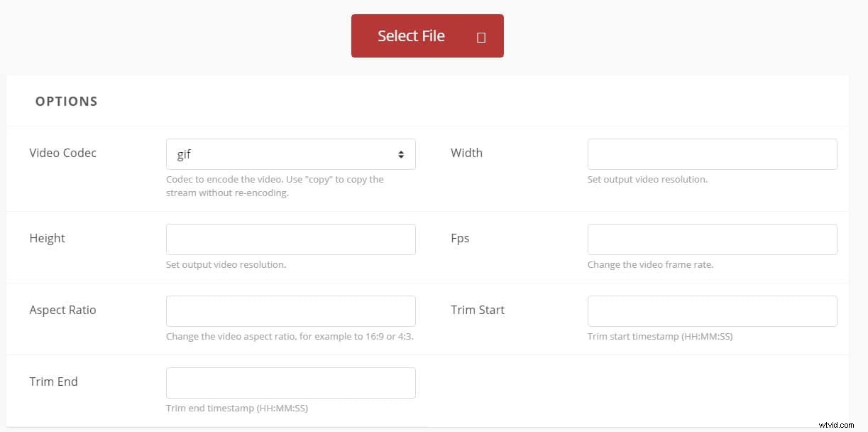Click the Height label text
Screen dimensions: 868x432
coord(47,238)
